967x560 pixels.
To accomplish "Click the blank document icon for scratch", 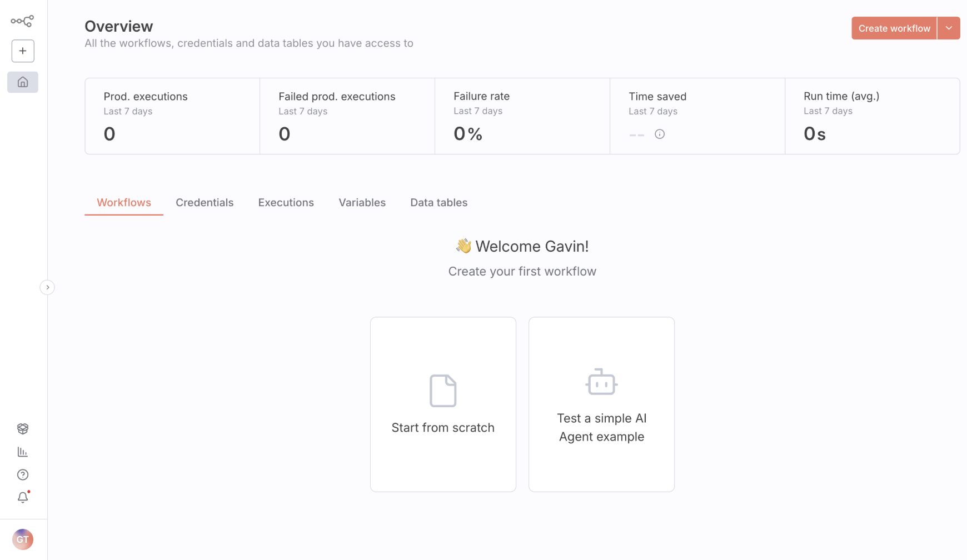I will coord(443,391).
